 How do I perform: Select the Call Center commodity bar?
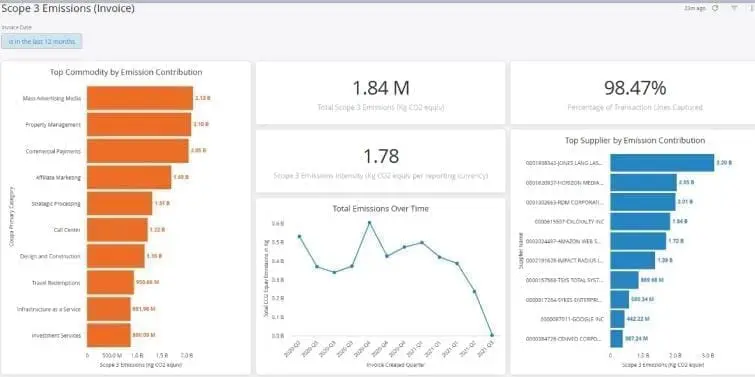[117, 230]
